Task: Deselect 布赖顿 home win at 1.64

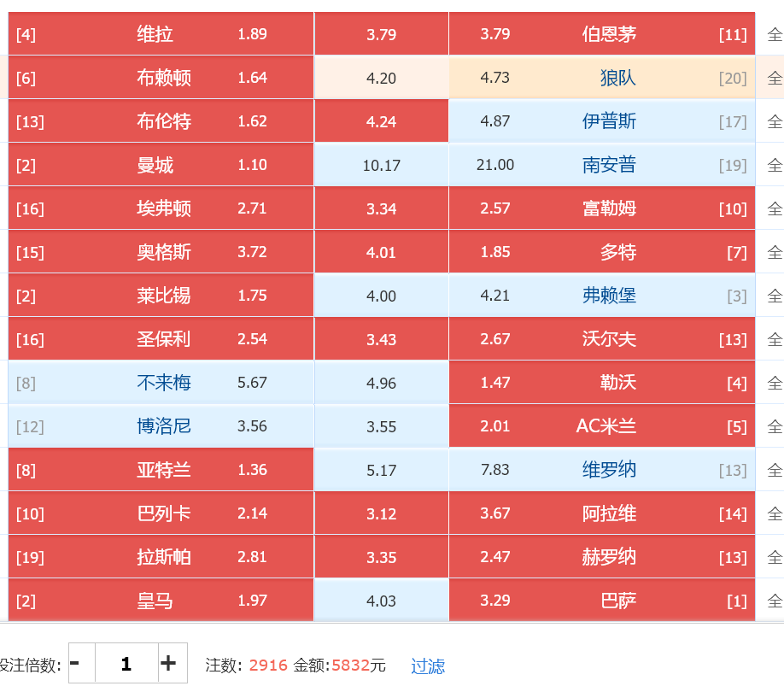Action: (161, 78)
